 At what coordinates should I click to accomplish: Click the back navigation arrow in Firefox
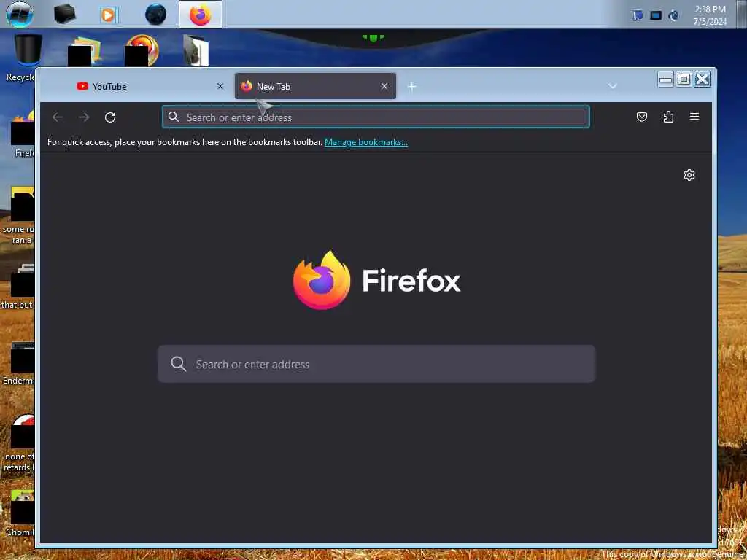pos(57,117)
